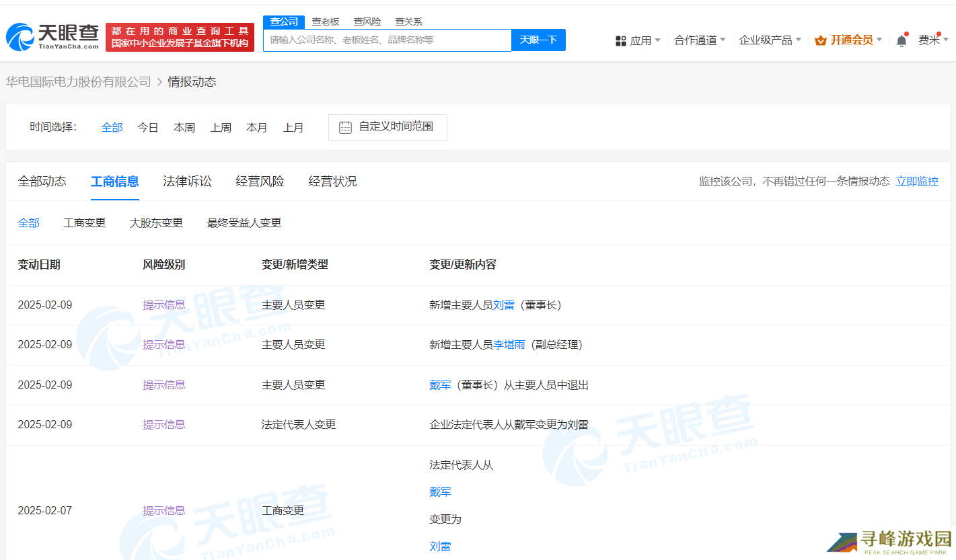Viewport: 956px width, 560px height.
Task: Click 变更/更新内容 column header
Action: click(x=463, y=264)
